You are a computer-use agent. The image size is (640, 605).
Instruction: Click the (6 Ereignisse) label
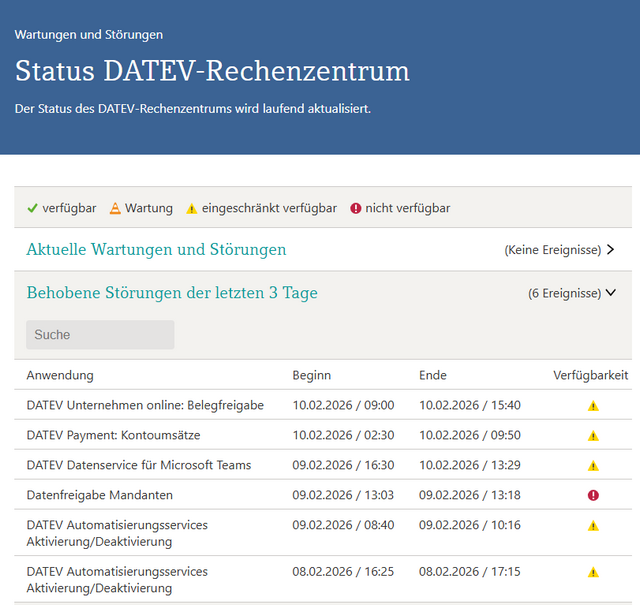(564, 293)
